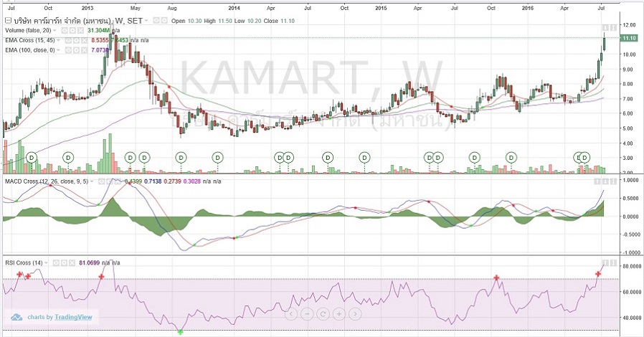
Task: Open EMA (100, close, 0) settings gear
Action: [x=76, y=50]
